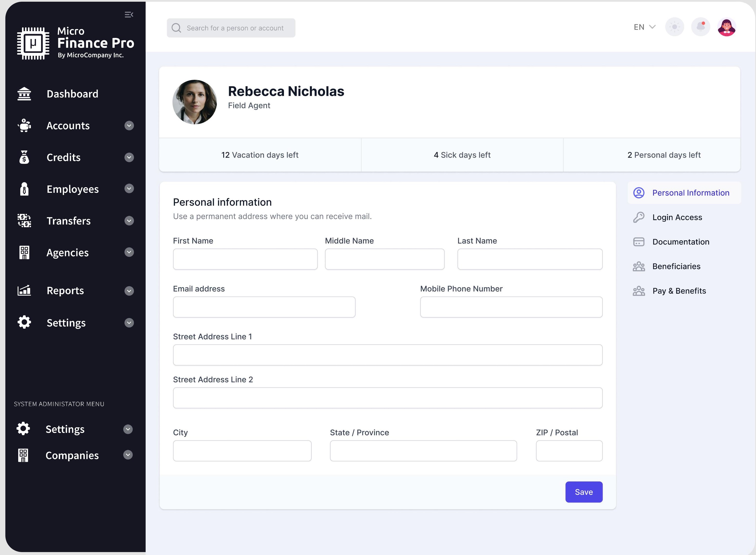Screen dimensions: 756x555
Task: Expand the Companies admin menu chevron
Action: pos(128,455)
